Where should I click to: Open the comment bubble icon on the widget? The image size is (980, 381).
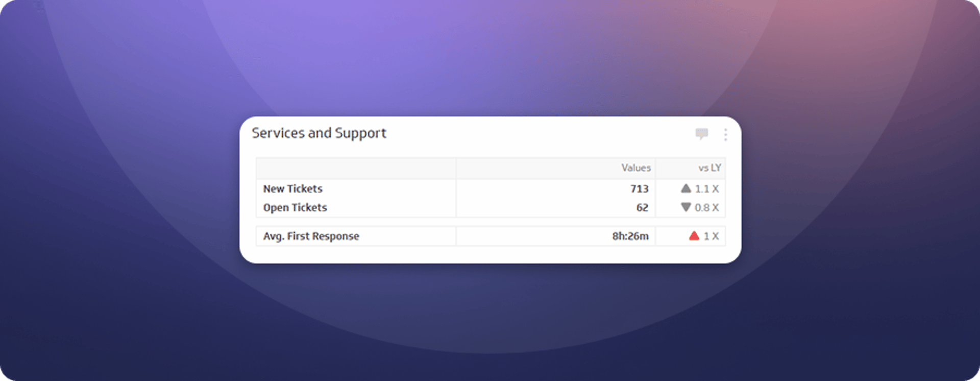click(702, 134)
